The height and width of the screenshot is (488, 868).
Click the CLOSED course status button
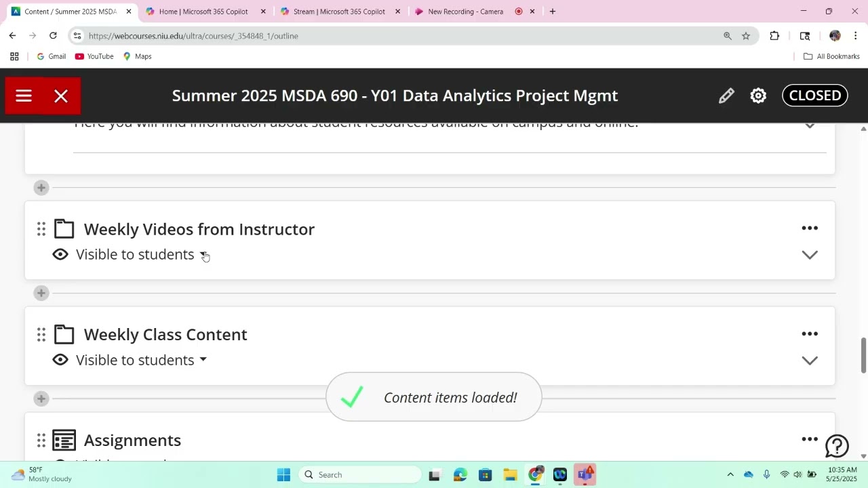pos(815,96)
